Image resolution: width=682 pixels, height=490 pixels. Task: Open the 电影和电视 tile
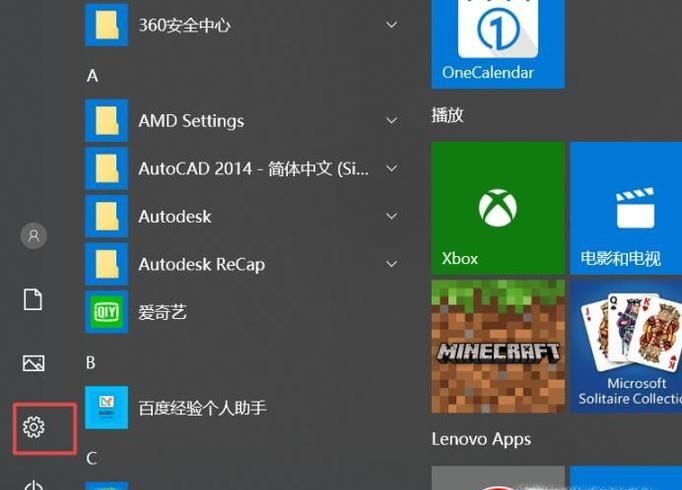point(626,208)
